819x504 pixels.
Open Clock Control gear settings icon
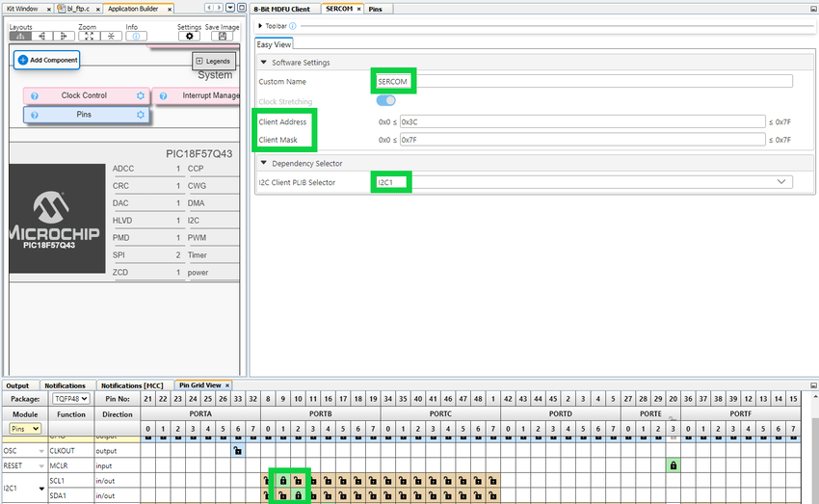coord(141,96)
